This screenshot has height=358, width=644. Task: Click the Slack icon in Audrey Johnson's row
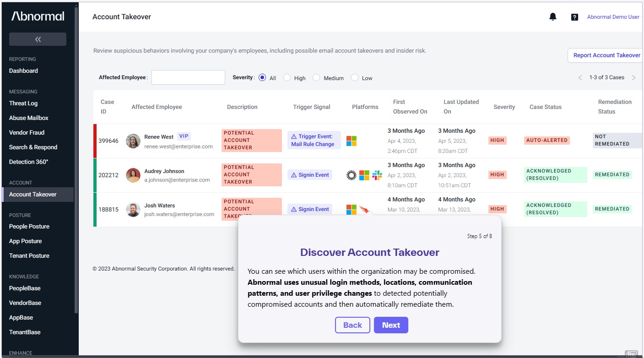(x=377, y=175)
